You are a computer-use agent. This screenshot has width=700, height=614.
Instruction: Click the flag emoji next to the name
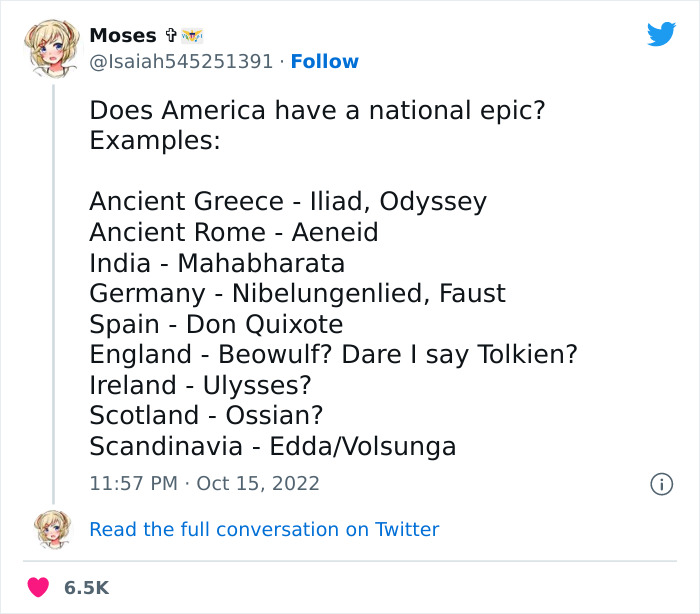(x=189, y=36)
